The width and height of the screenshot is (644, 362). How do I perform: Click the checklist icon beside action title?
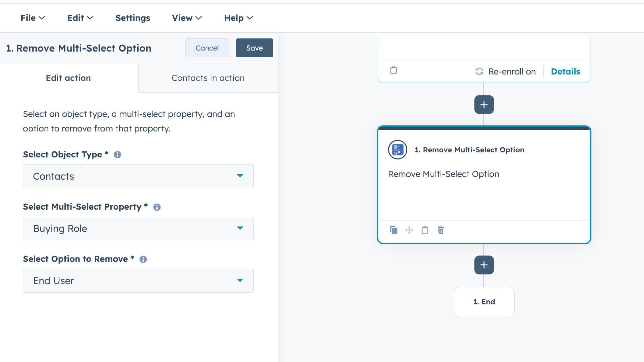pos(398,150)
